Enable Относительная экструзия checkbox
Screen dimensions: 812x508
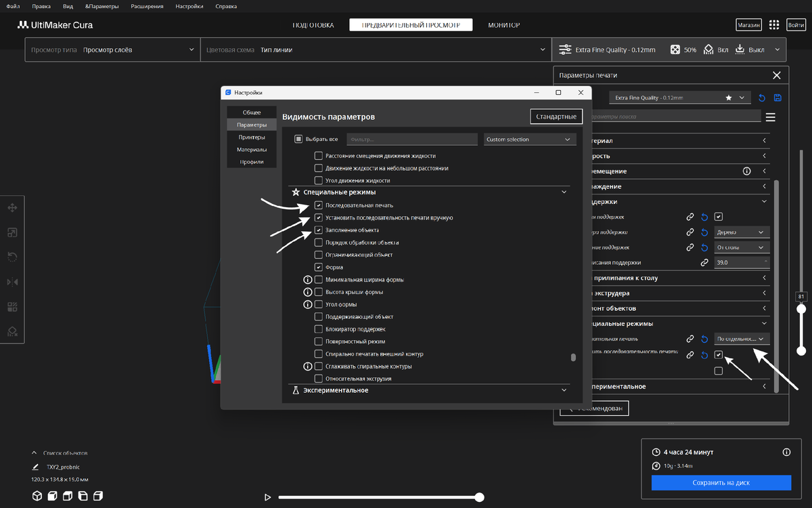coord(319,379)
